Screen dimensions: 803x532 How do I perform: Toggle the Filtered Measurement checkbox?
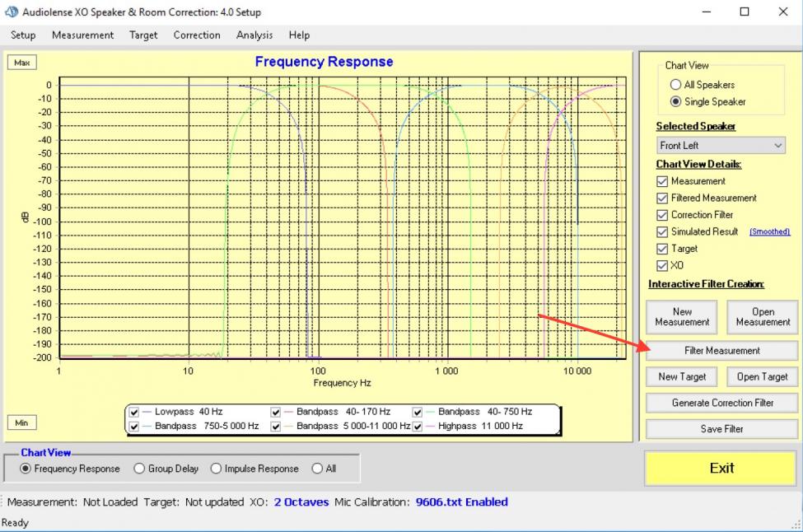tap(662, 198)
